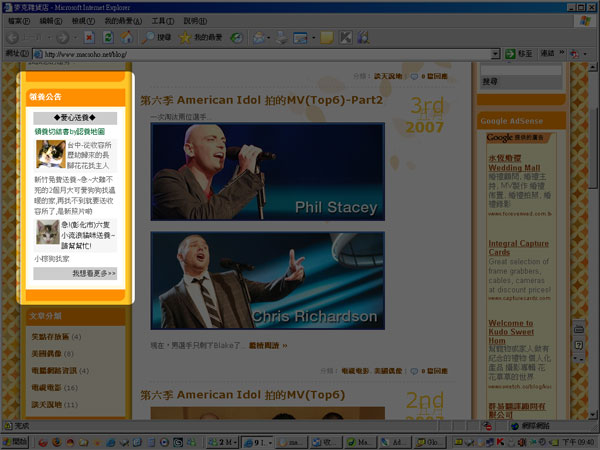This screenshot has width=600, height=450.
Task: Click the Windows Start (開始) button
Action: coord(15,442)
